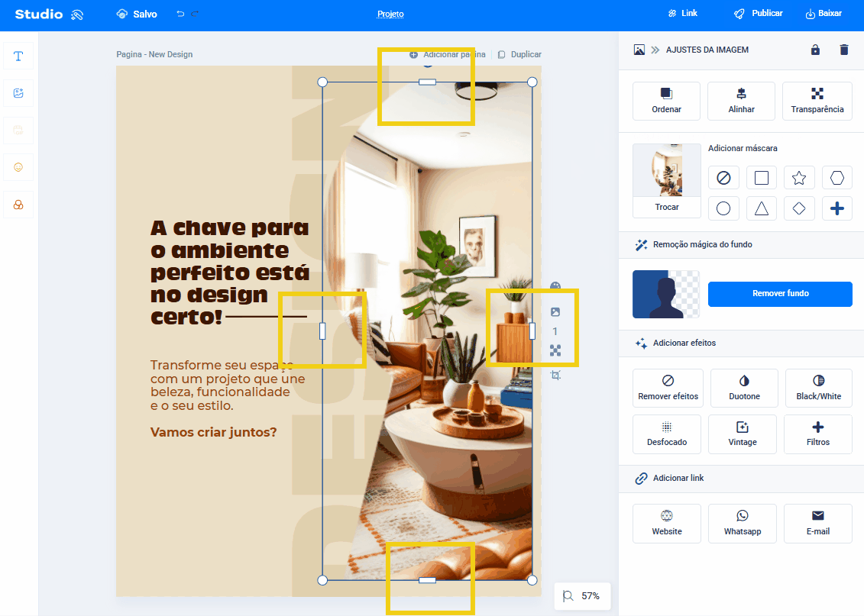The image size is (864, 616).
Task: Open the shapes elements sidebar icon
Action: pyautogui.click(x=18, y=205)
